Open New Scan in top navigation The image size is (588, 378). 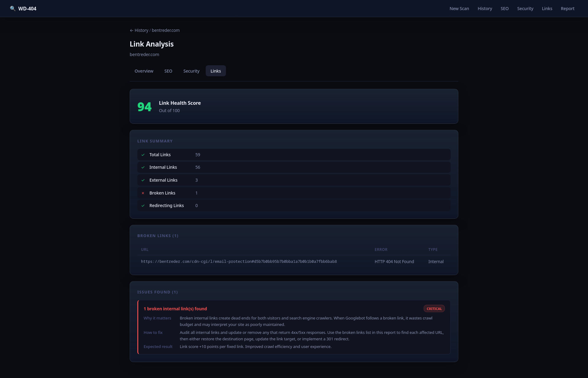tap(459, 9)
